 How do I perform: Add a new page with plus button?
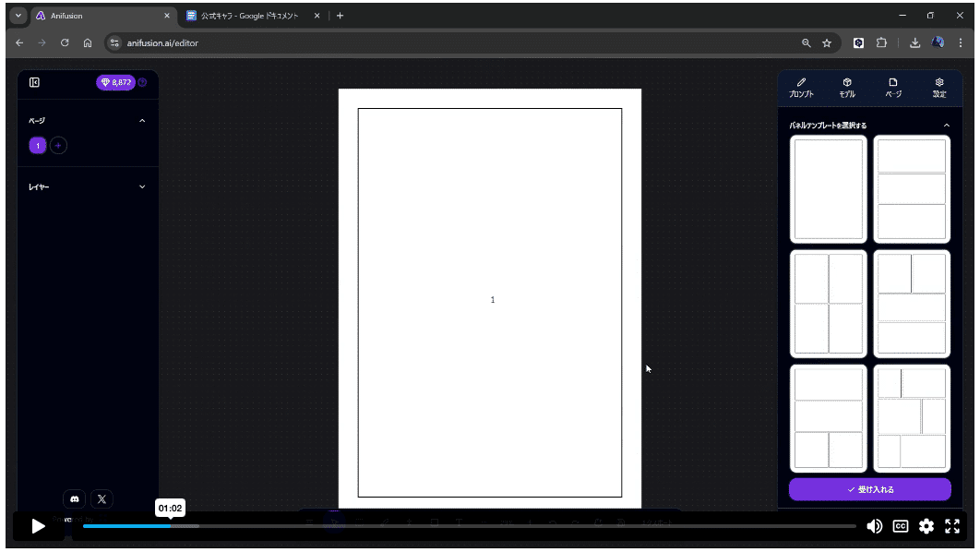(x=58, y=146)
